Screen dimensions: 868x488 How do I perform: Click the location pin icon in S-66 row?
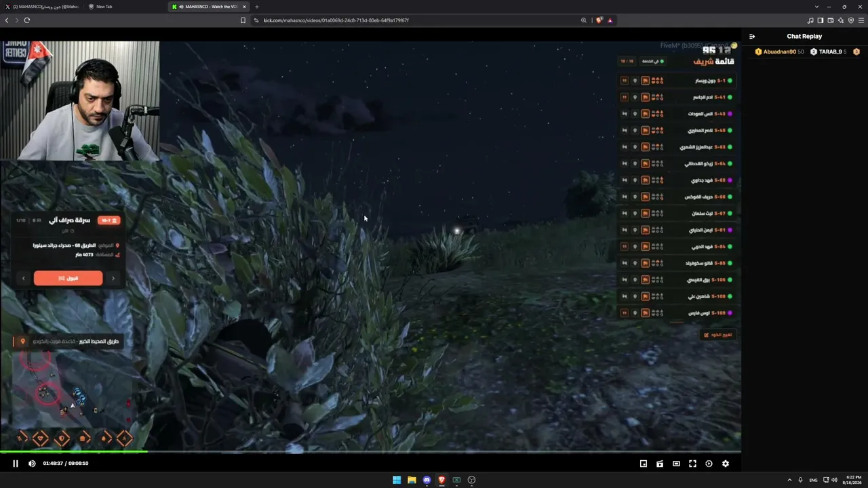635,197
